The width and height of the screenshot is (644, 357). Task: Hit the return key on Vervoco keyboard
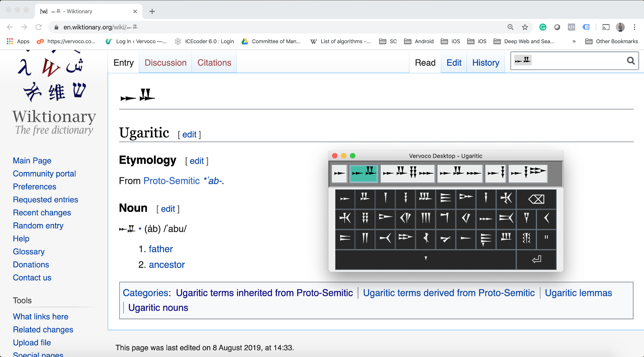coord(536,260)
